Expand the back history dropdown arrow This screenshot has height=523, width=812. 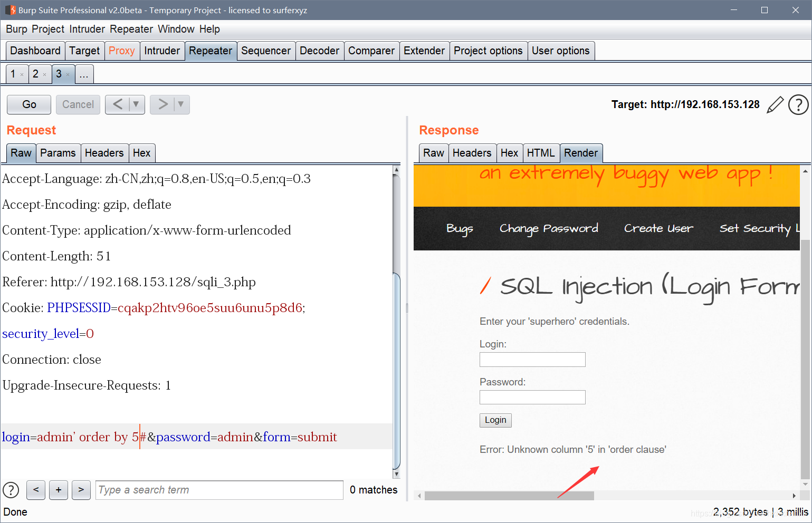pyautogui.click(x=136, y=104)
